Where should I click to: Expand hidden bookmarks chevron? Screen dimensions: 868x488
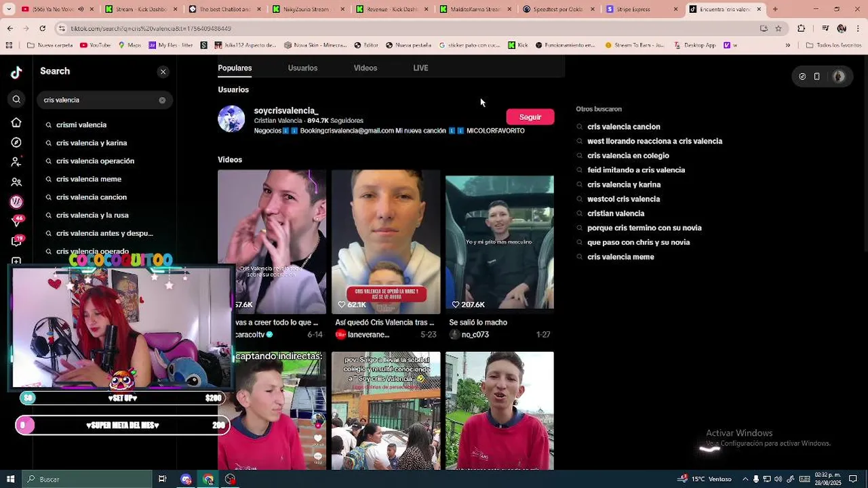tap(787, 45)
